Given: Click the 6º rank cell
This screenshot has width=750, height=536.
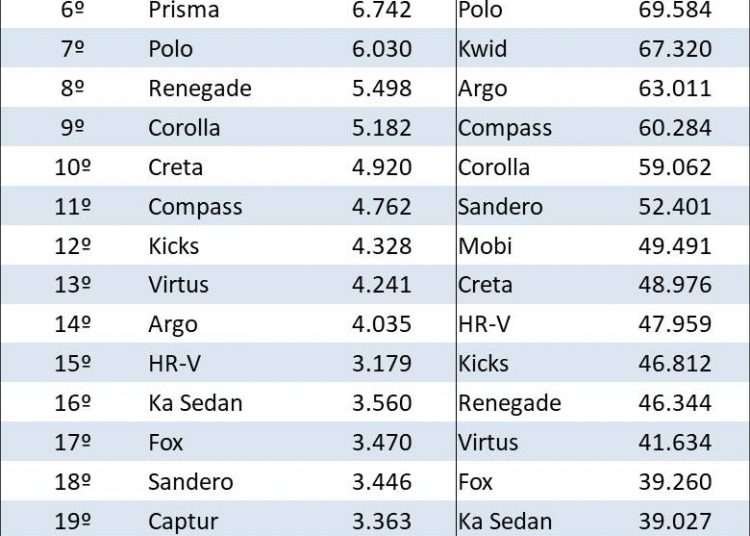Looking at the screenshot, I should click(73, 10).
